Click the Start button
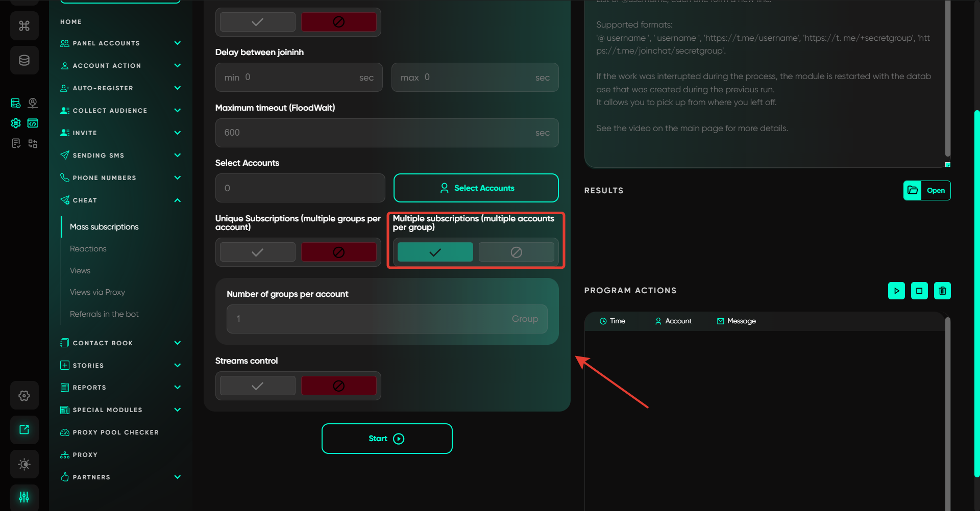This screenshot has height=511, width=980. tap(387, 439)
